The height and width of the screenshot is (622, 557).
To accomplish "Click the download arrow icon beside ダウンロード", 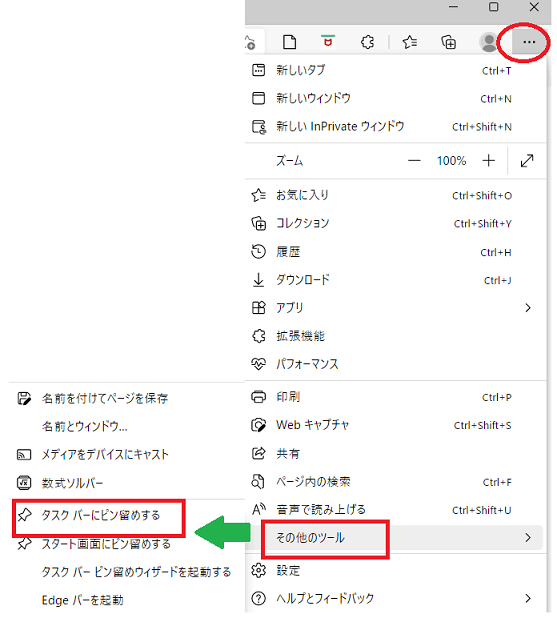I will click(x=258, y=280).
